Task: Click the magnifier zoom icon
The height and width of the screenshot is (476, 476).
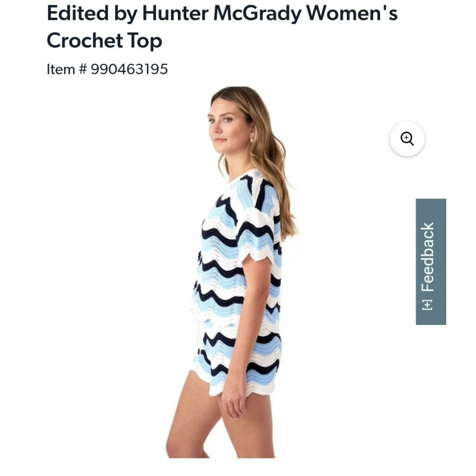Action: coord(407,139)
